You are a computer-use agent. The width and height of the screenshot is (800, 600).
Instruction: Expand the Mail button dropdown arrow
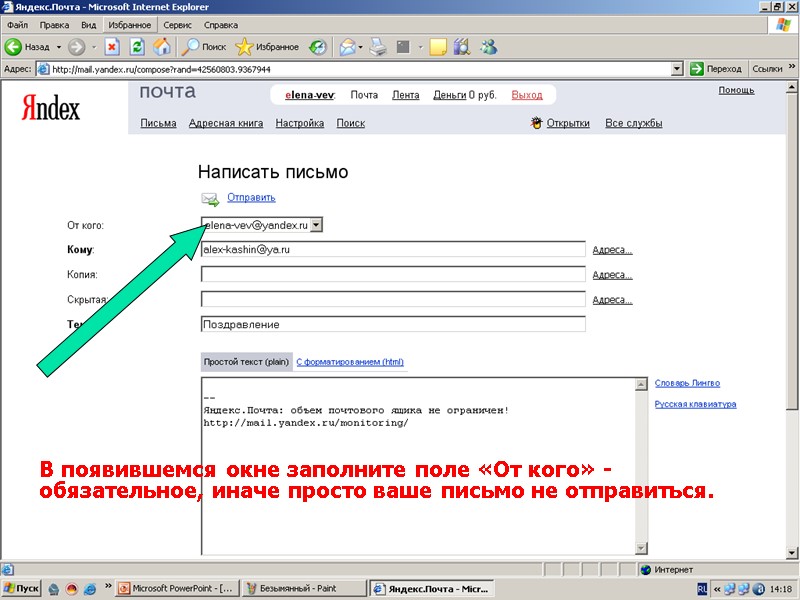(x=360, y=47)
